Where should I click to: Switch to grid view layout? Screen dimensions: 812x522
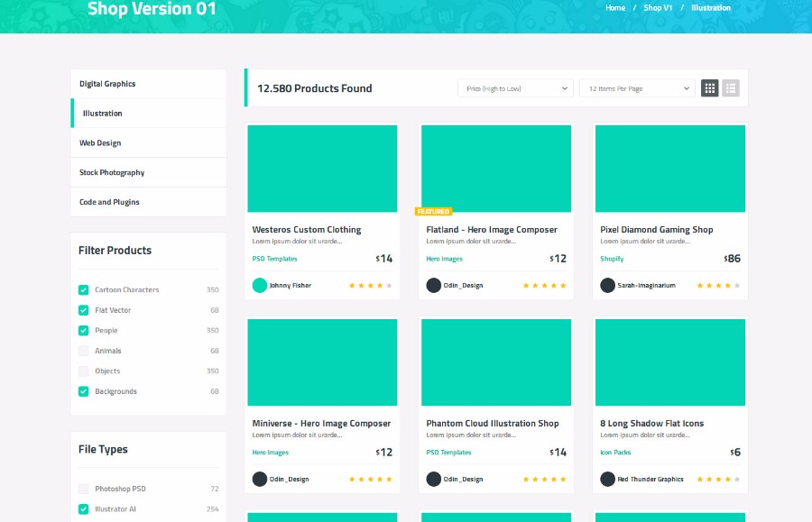[709, 88]
